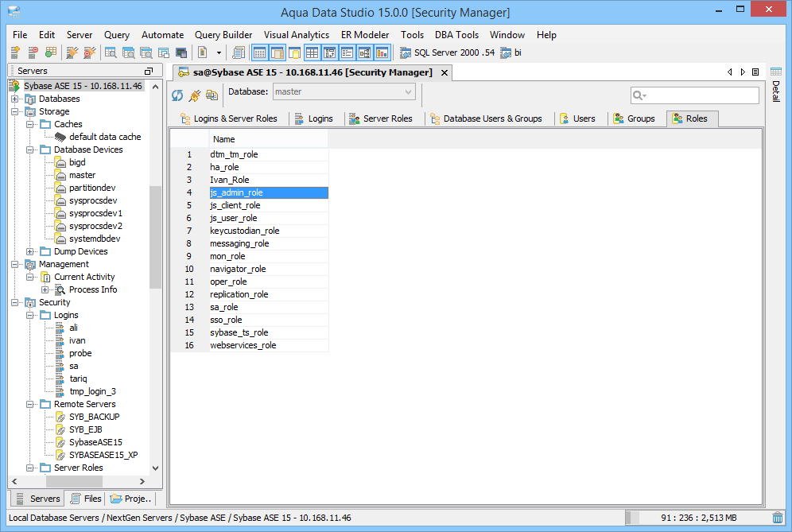Open the DBA Tools menu
Viewport: 792px width, 532px height.
pos(456,35)
